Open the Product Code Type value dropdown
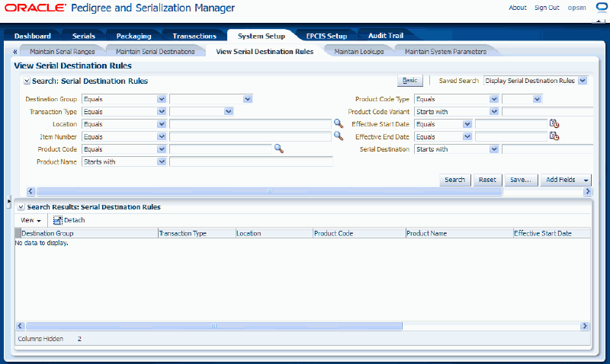This screenshot has height=364, width=610. click(538, 99)
